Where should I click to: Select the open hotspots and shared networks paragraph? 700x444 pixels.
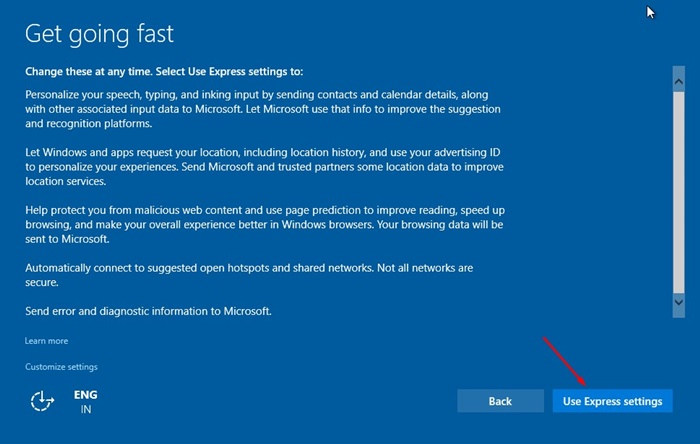click(249, 275)
